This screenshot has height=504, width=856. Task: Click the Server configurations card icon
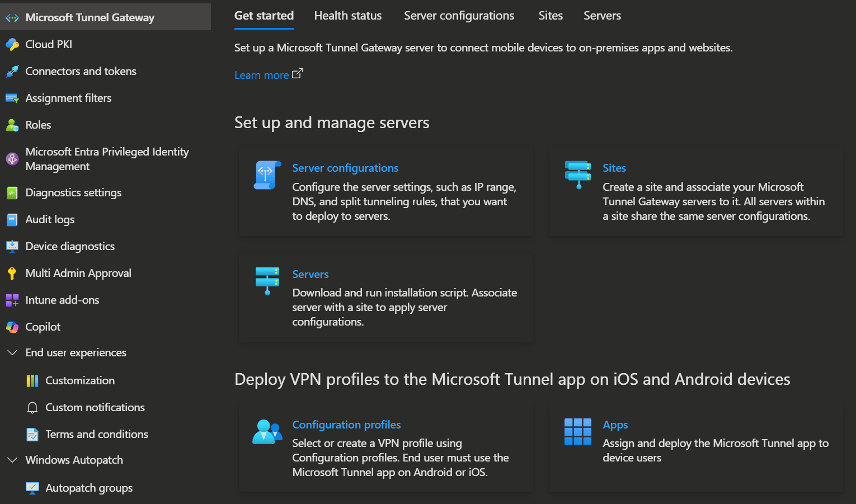coord(267,175)
